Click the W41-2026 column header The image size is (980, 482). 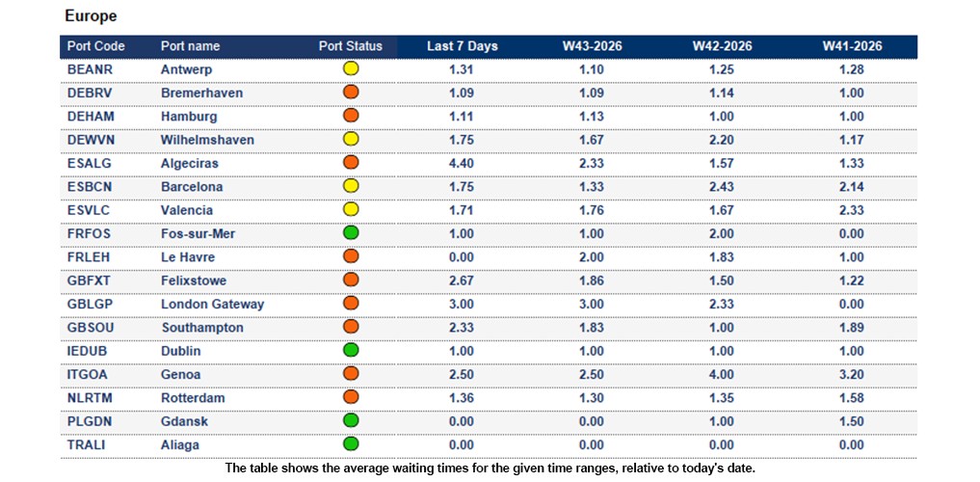click(852, 46)
